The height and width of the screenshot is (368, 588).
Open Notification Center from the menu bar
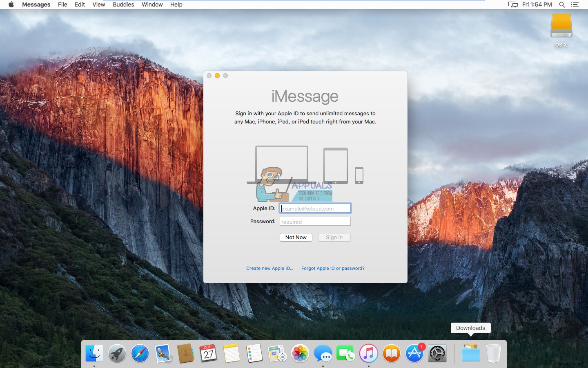(x=575, y=4)
